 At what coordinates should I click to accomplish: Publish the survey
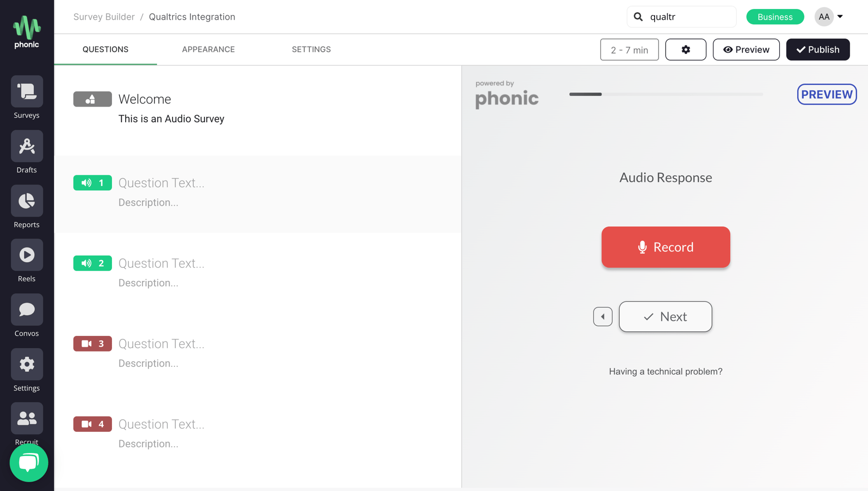tap(818, 50)
